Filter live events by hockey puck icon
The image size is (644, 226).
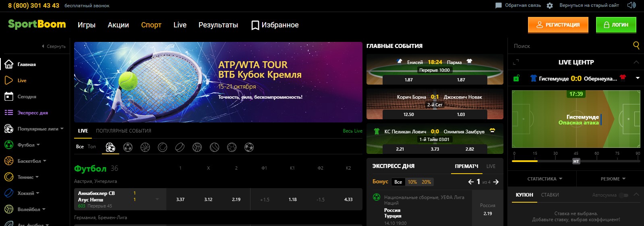pos(180,147)
